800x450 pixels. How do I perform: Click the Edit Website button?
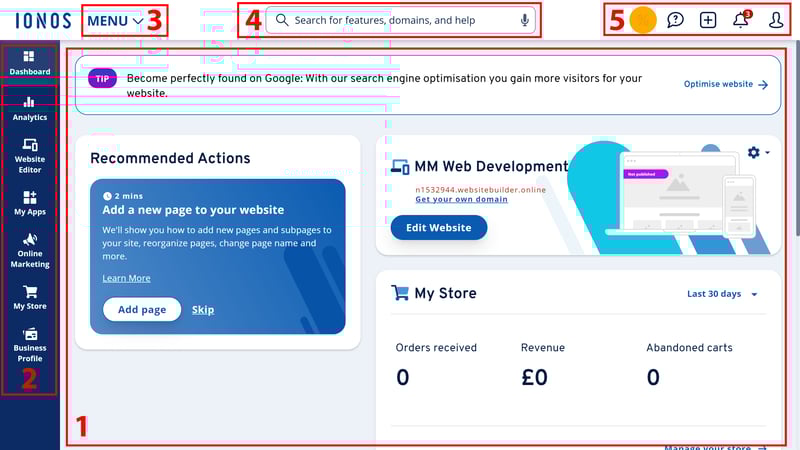(x=439, y=228)
